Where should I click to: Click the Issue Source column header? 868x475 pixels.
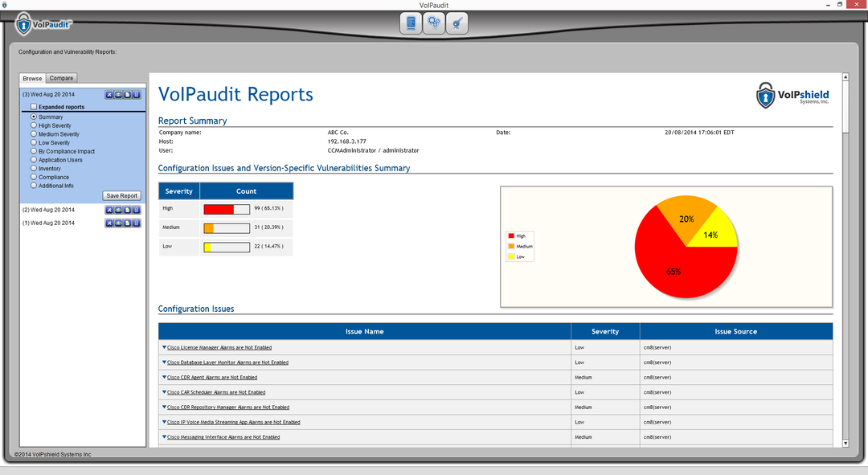(735, 331)
